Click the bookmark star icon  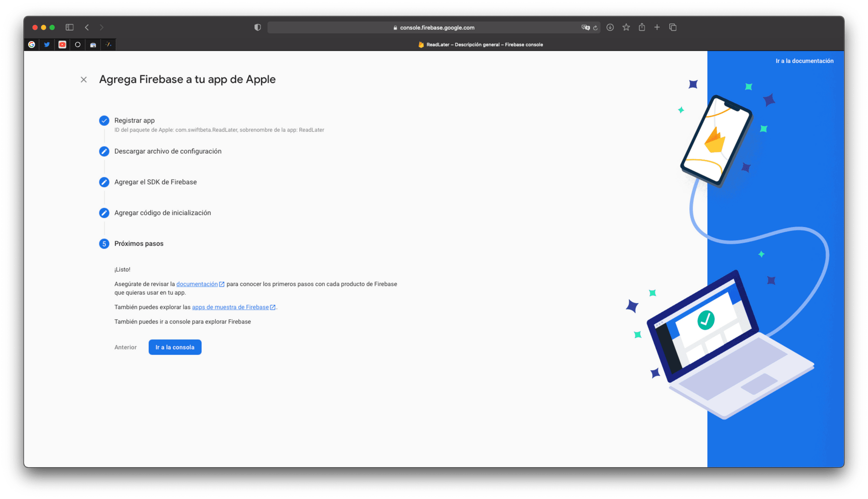pos(626,27)
